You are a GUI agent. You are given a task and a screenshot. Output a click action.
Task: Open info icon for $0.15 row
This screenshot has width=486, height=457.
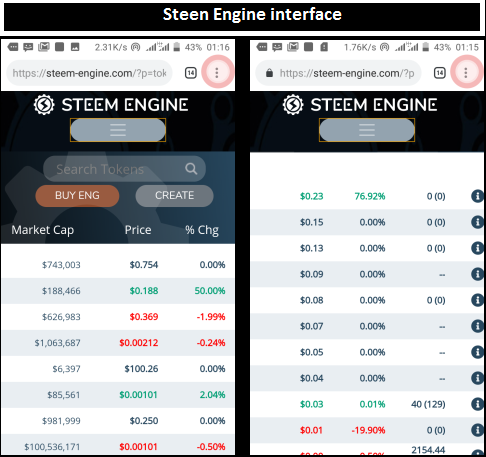(477, 222)
